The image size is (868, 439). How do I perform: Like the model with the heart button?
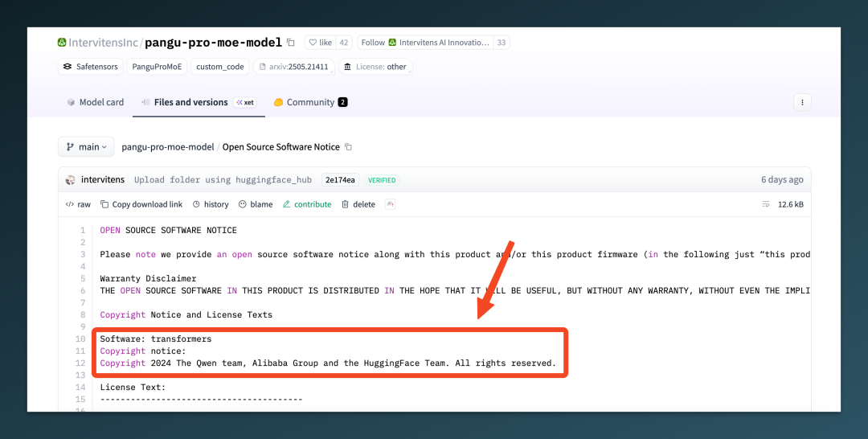point(321,43)
